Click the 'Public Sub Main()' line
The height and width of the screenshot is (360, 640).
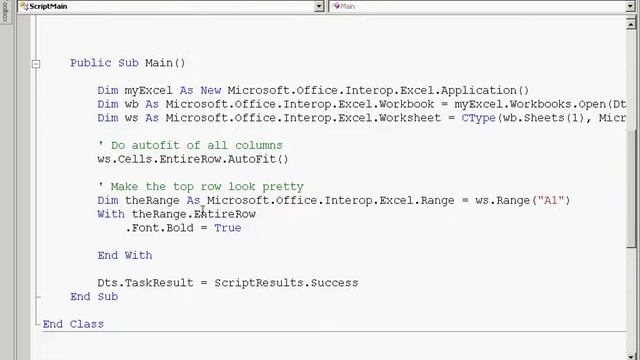[128, 63]
